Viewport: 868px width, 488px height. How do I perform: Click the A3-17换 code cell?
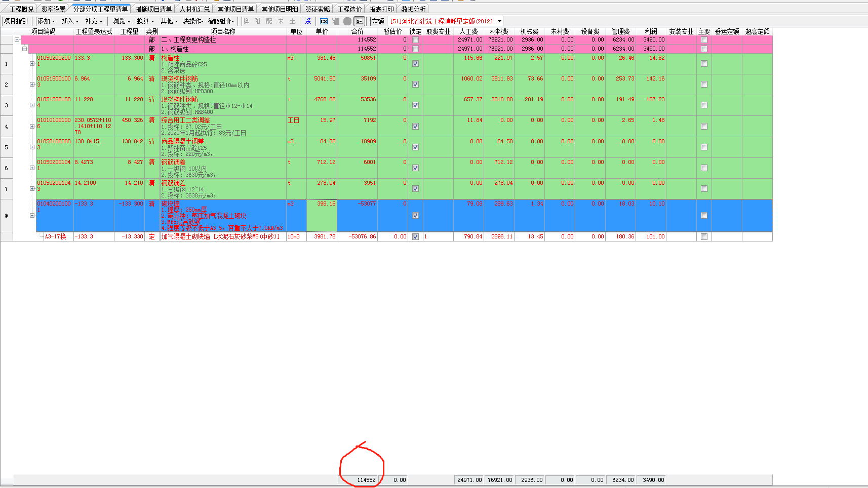(55, 237)
